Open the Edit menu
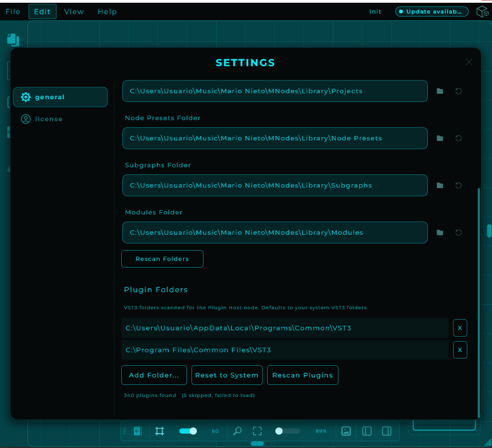 (42, 12)
